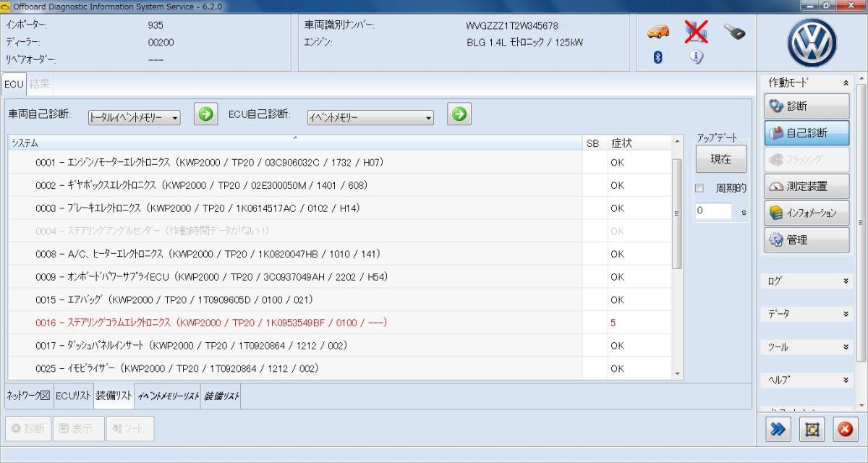868x463 pixels.
Task: Toggle the 周期的 checkbox
Action: [699, 188]
